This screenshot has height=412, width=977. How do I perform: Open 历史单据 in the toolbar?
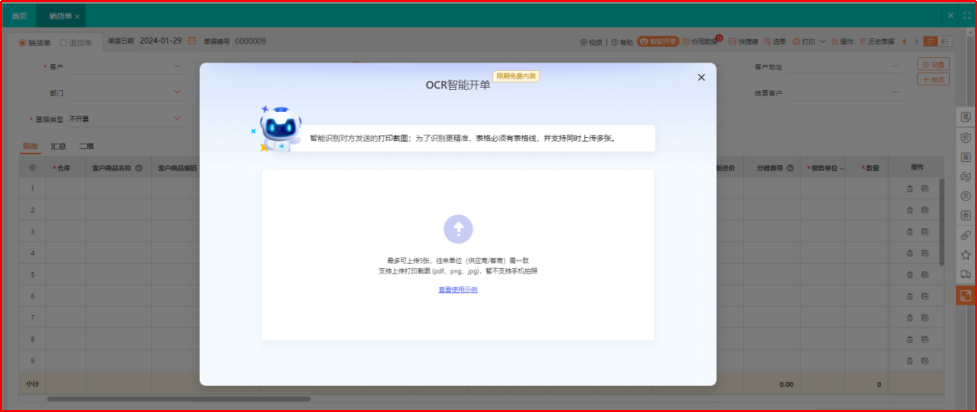tap(877, 42)
